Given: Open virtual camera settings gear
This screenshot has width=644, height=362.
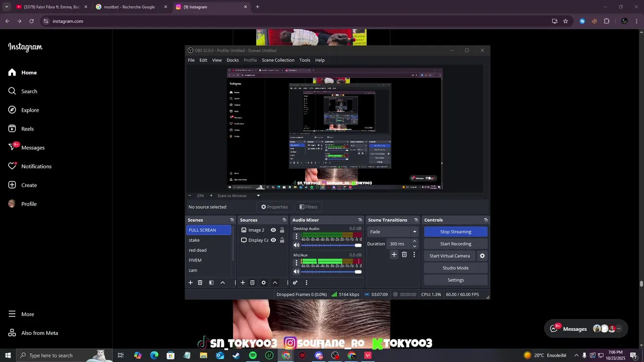Looking at the screenshot, I should click(x=482, y=256).
